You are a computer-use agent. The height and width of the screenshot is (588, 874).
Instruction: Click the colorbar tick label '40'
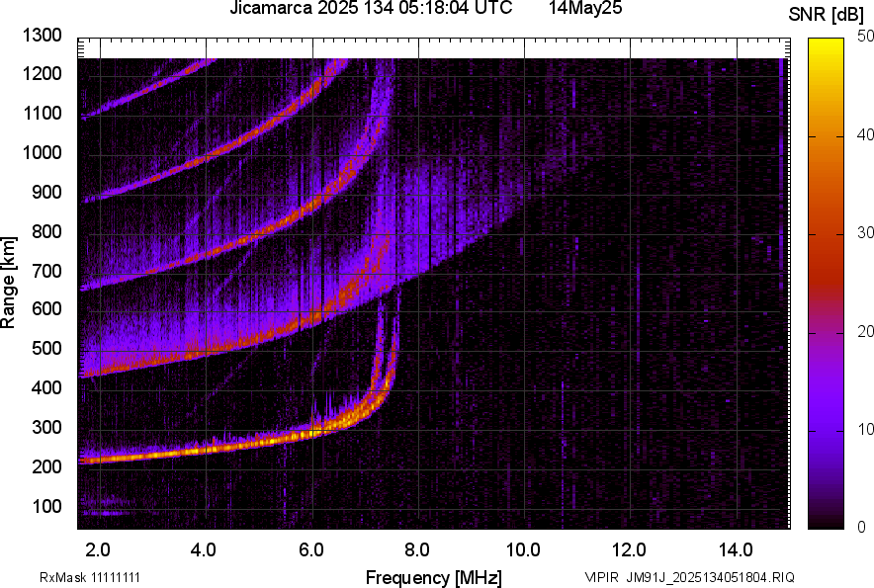pyautogui.click(x=865, y=134)
